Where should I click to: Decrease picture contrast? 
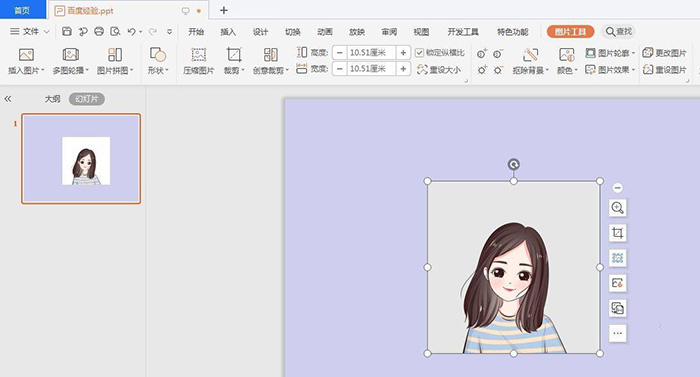498,54
